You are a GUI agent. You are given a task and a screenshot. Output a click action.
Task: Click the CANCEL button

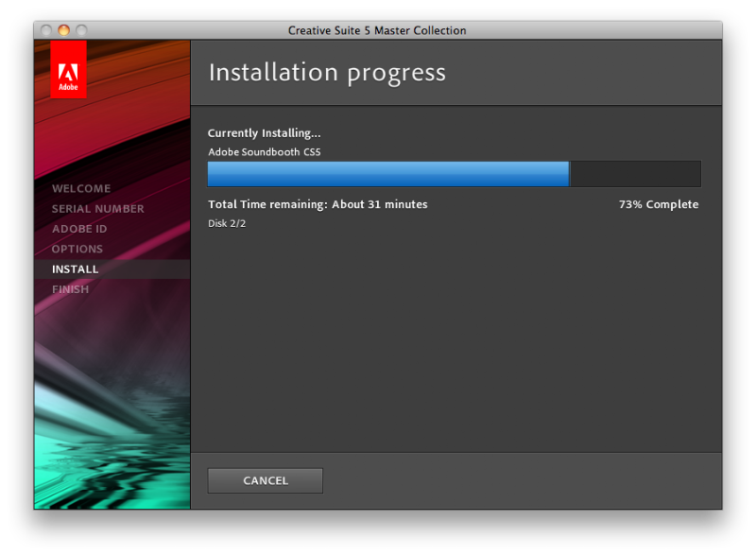[x=265, y=480]
